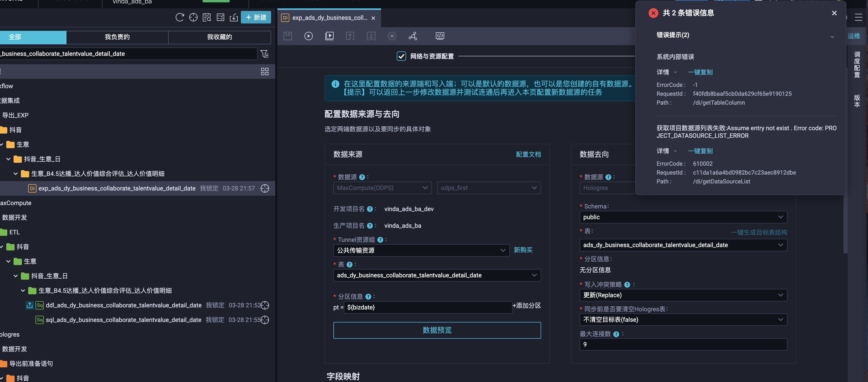The image size is (868, 382).
Task: Collapse the 抖音_生意_日 folder under 导出_EXP
Action: (x=8, y=159)
